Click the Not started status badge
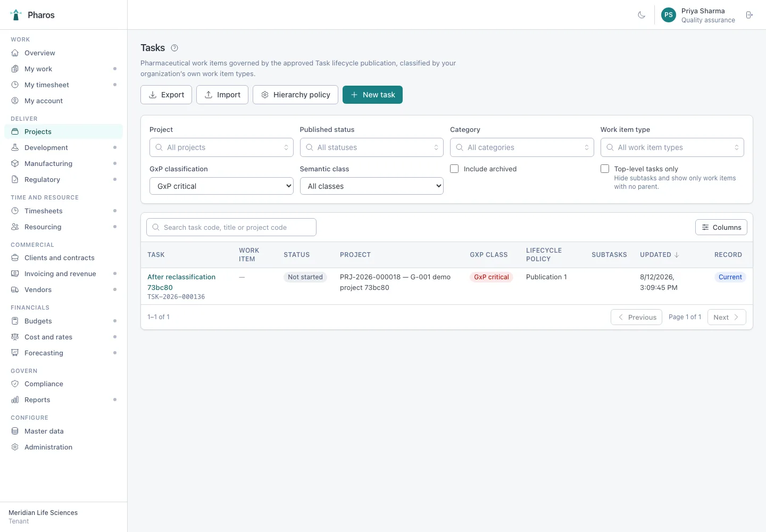766x532 pixels. (305, 277)
